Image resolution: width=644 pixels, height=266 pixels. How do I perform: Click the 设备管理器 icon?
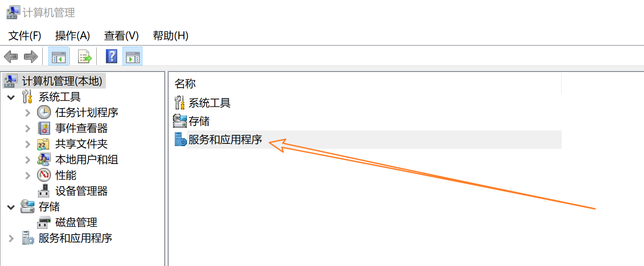tap(44, 191)
